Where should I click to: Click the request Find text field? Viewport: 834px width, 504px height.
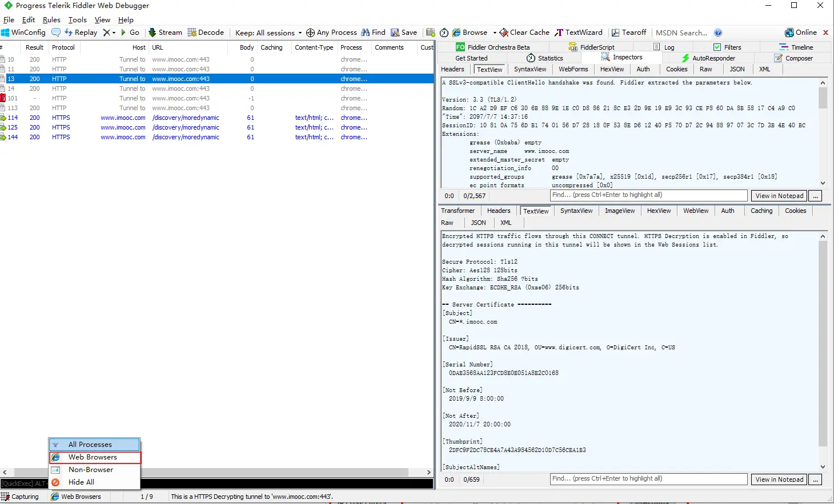(649, 195)
